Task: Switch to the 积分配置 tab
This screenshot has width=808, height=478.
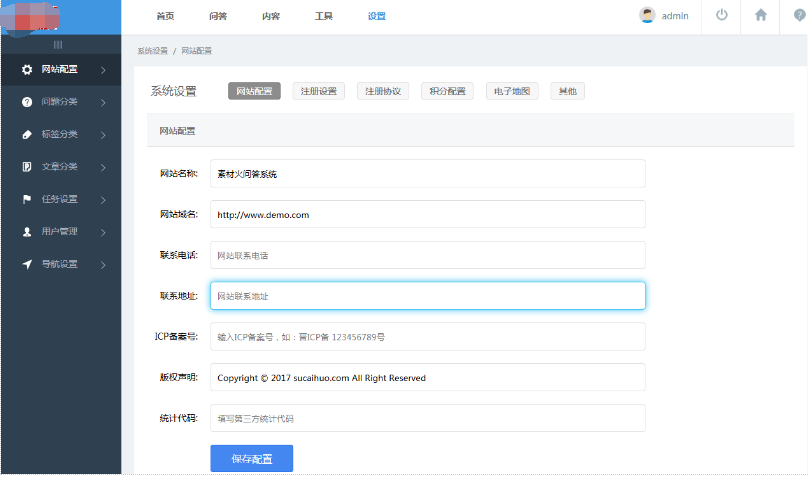Action: [447, 91]
